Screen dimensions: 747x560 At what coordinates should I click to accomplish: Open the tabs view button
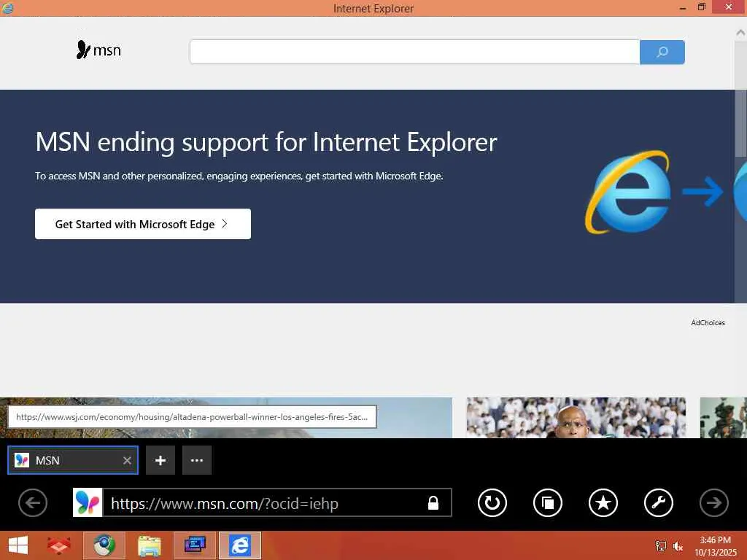(x=548, y=503)
